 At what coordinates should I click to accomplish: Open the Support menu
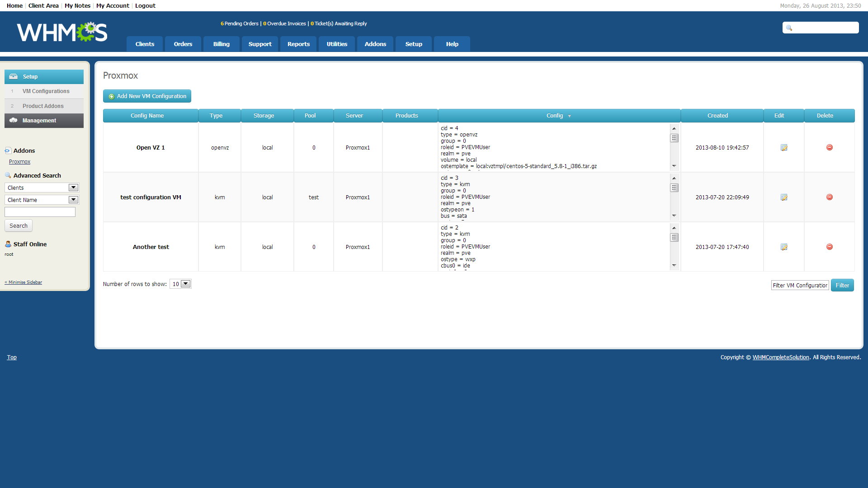tap(260, 44)
